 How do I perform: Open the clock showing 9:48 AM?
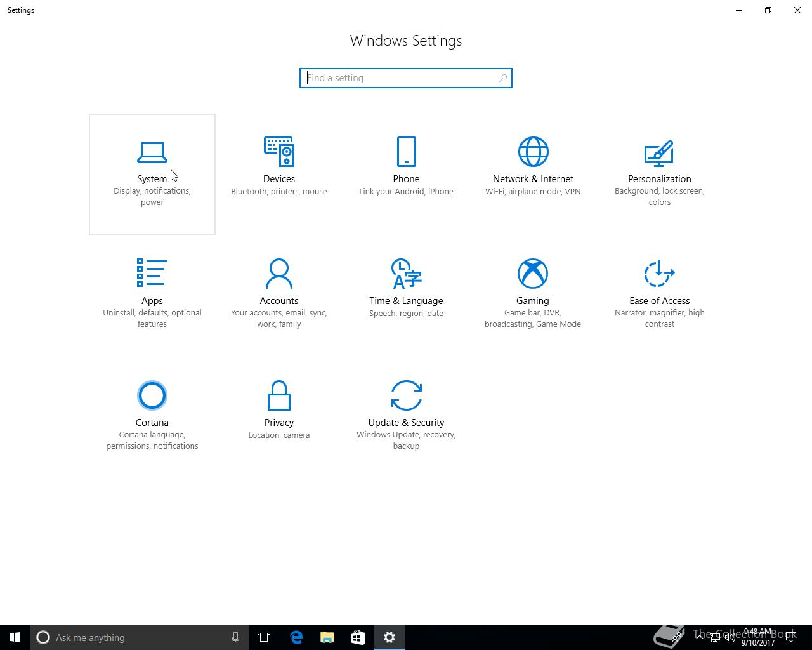click(x=758, y=637)
